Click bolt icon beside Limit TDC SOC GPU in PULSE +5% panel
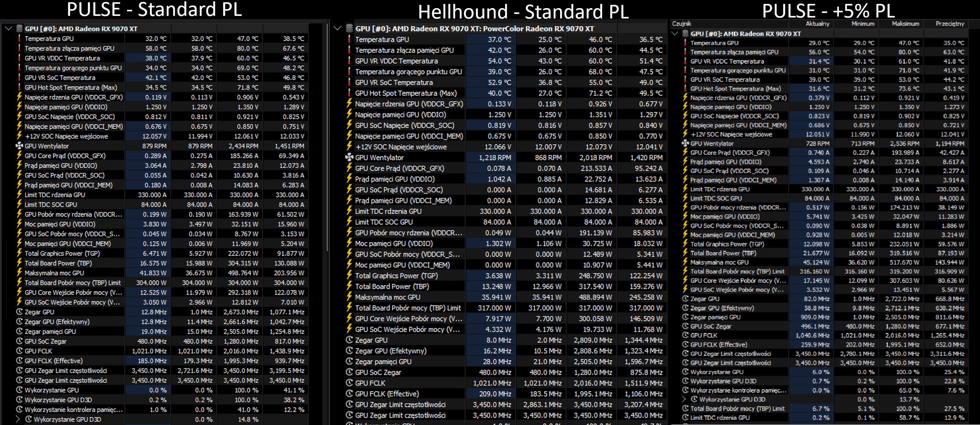The width and height of the screenshot is (980, 425). (685, 198)
